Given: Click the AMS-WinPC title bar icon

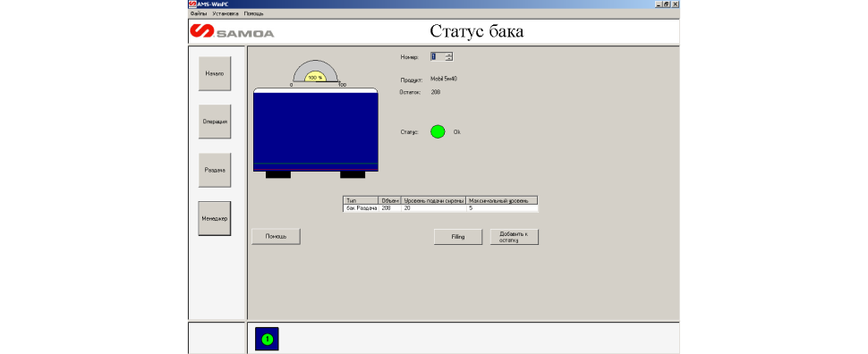Looking at the screenshot, I should click(x=192, y=4).
